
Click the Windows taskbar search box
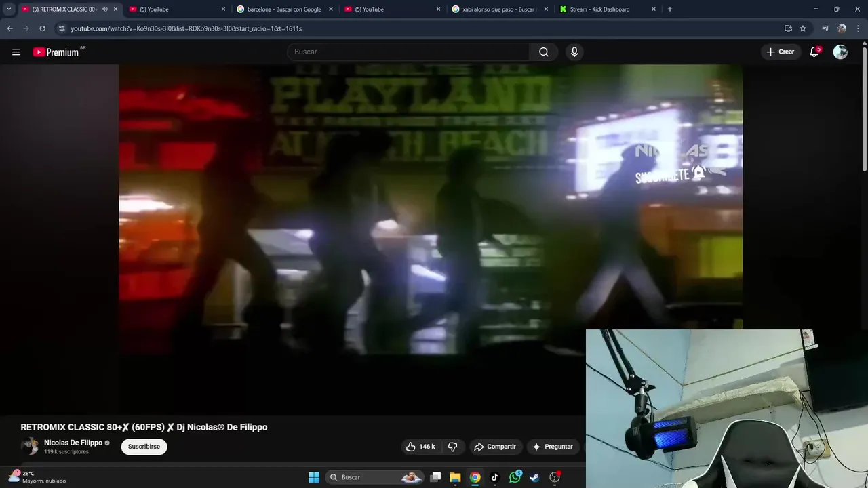(373, 477)
